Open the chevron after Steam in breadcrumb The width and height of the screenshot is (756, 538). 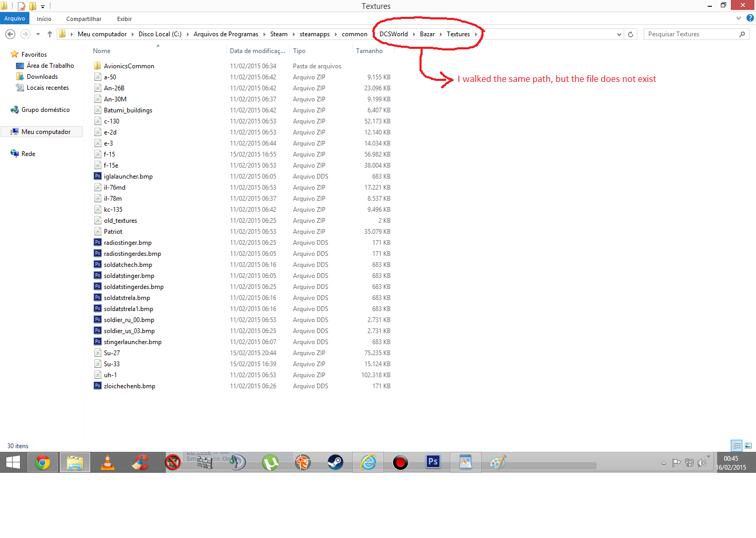(293, 34)
